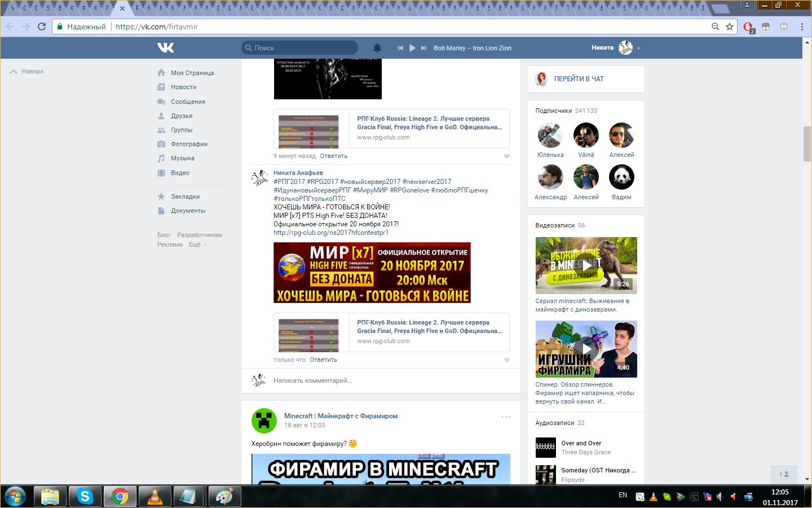Click the ПЕРЕЙТИ В ЧАТ button
This screenshot has height=508, width=812.
pos(579,79)
